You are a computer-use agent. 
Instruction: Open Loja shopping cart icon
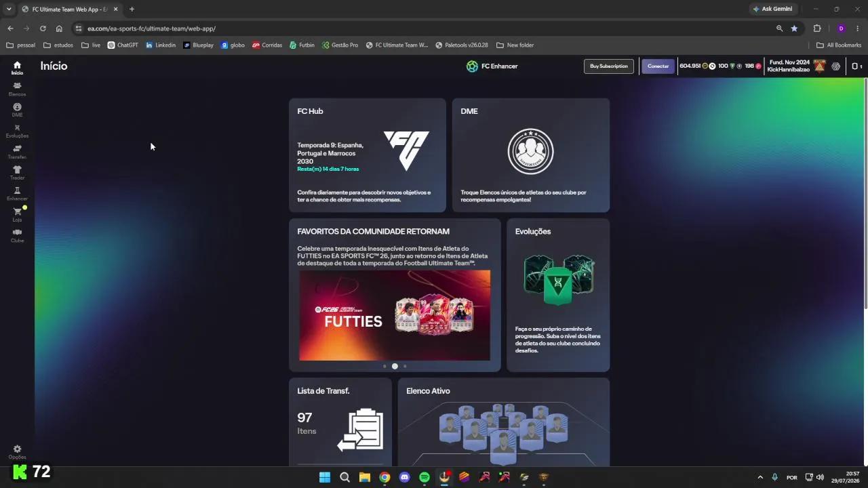(x=17, y=215)
